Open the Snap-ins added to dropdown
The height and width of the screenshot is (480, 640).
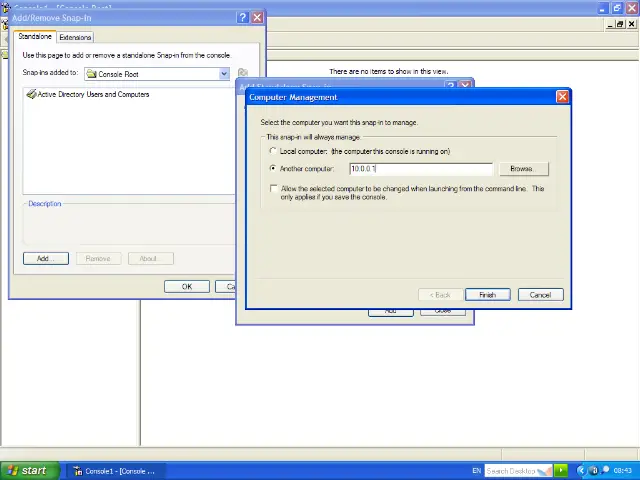coord(224,74)
